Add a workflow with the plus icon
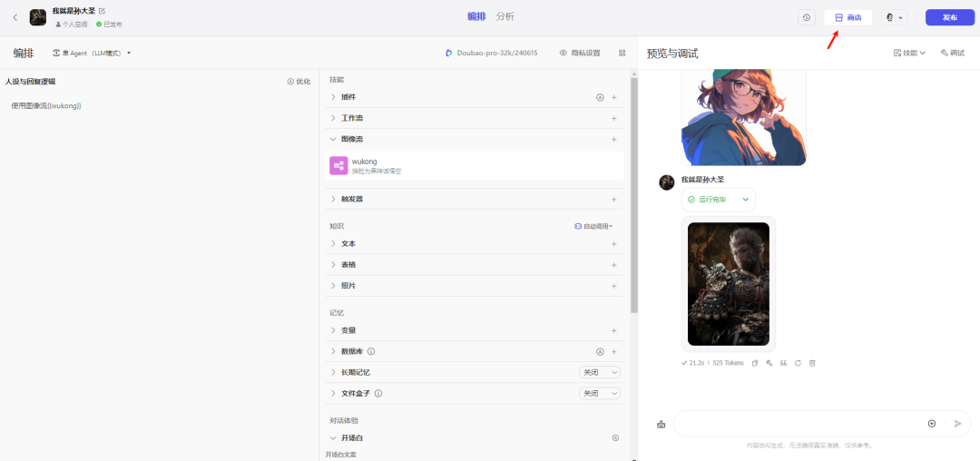The height and width of the screenshot is (461, 980). pos(613,118)
